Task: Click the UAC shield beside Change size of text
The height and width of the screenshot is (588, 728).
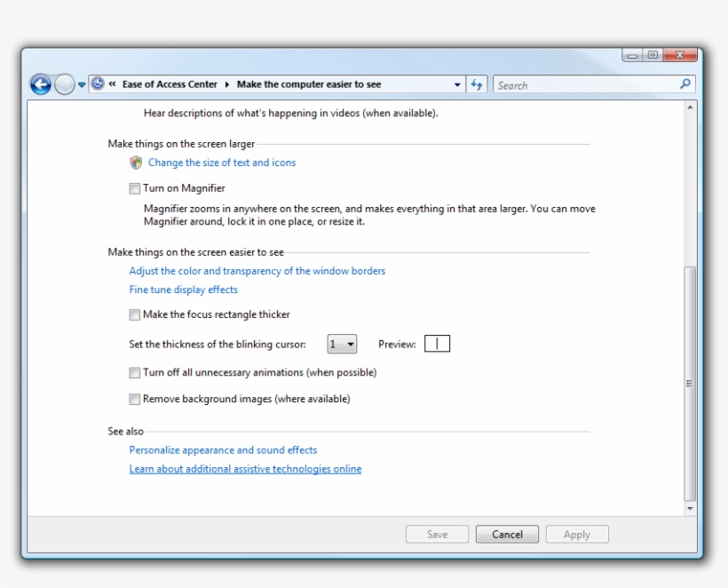Action: pyautogui.click(x=134, y=163)
